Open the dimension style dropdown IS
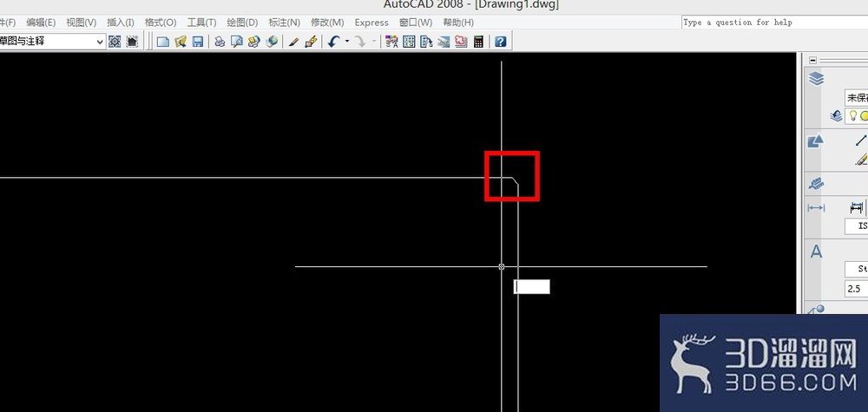The width and height of the screenshot is (868, 412). pos(857,226)
